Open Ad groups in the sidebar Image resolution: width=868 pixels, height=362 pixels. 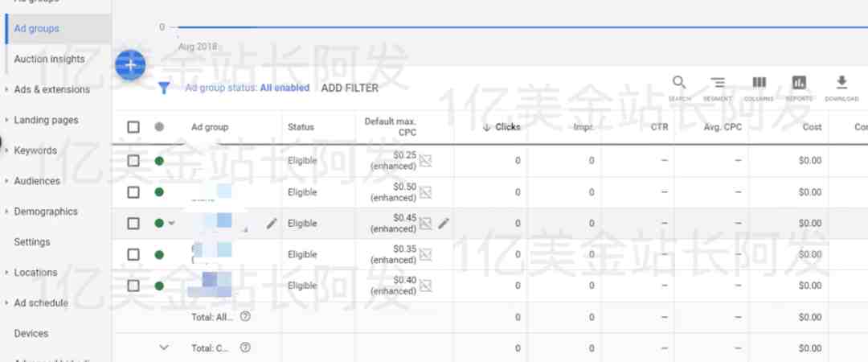[36, 28]
